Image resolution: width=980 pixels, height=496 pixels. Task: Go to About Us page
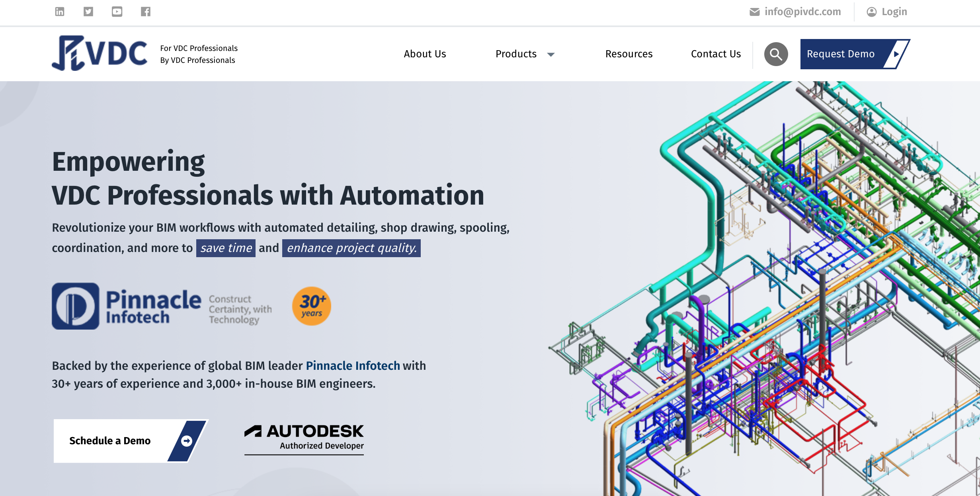425,54
